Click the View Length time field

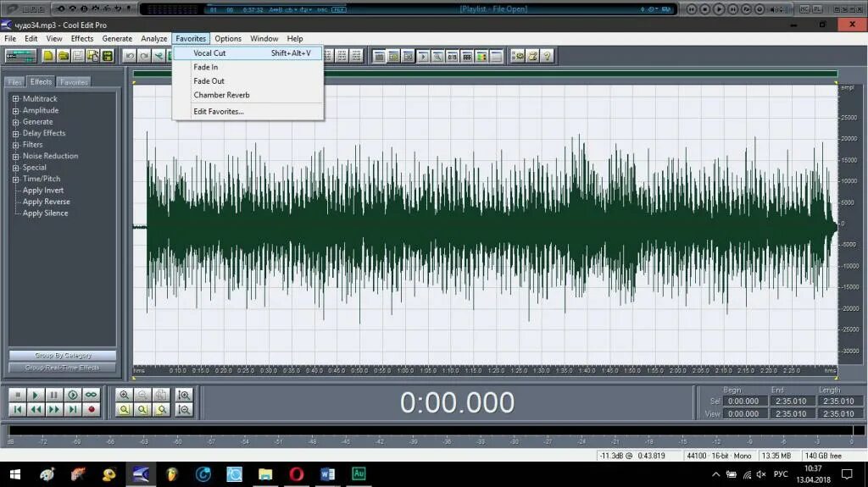point(838,414)
